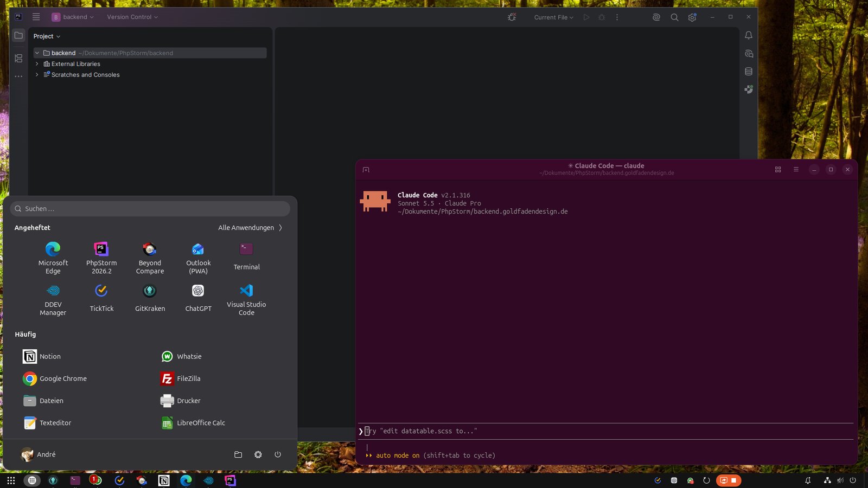Open new tab in Claude Code terminal
The height and width of the screenshot is (488, 868).
[x=366, y=170]
